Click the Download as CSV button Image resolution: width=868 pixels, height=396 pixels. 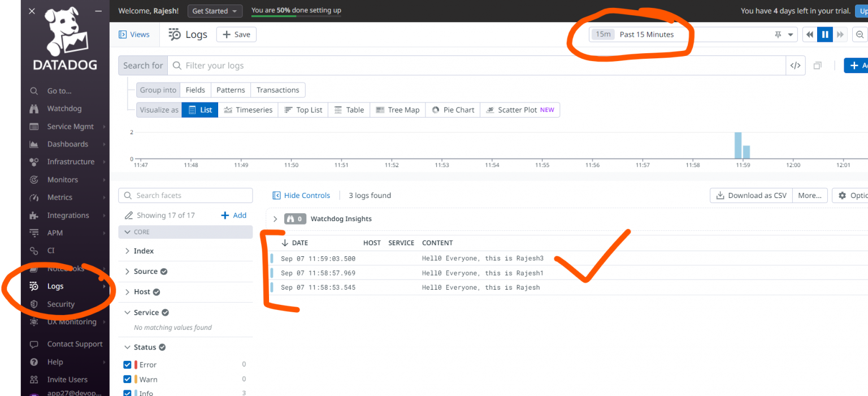(751, 196)
